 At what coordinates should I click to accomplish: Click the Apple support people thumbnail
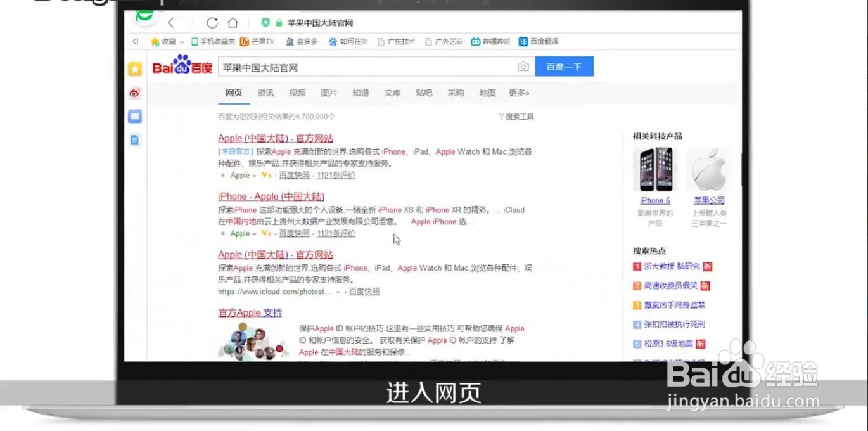(x=253, y=342)
